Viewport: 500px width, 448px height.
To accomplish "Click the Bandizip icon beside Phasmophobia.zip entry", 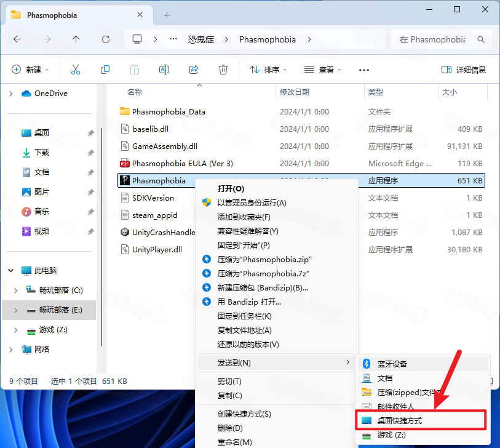I will click(207, 259).
